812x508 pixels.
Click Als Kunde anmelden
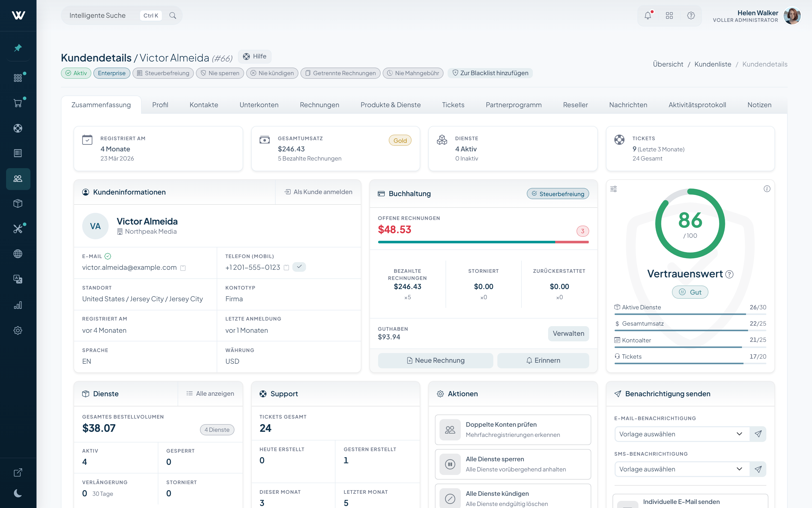tap(318, 192)
